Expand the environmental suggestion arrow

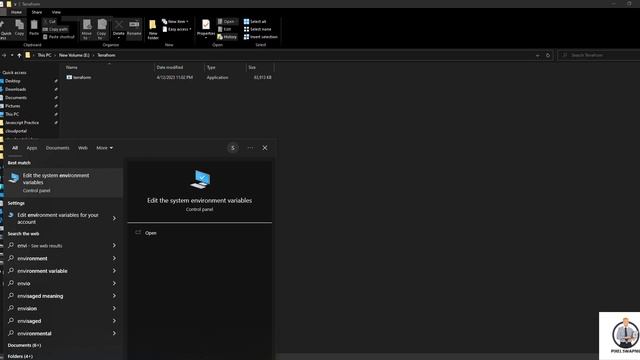pos(114,333)
